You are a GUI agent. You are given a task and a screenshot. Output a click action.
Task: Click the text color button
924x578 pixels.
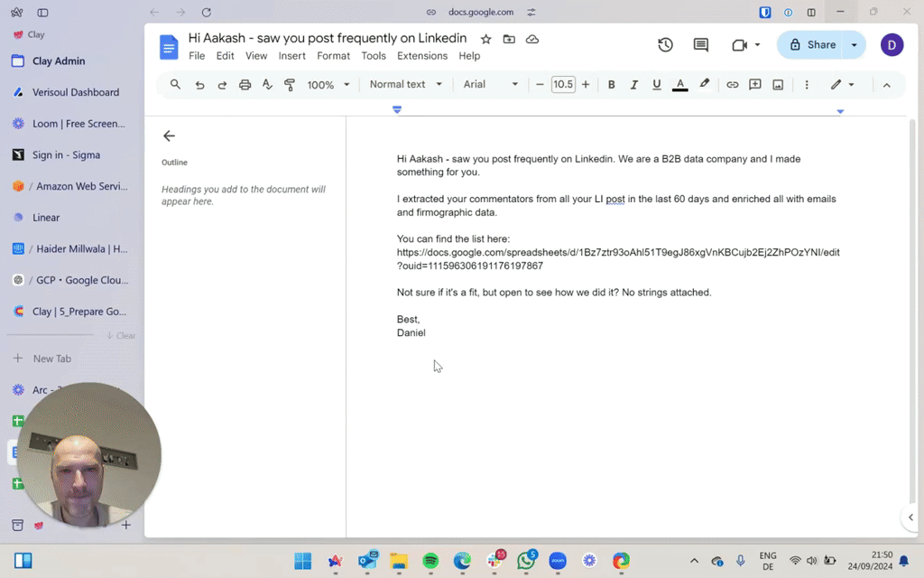click(x=680, y=85)
